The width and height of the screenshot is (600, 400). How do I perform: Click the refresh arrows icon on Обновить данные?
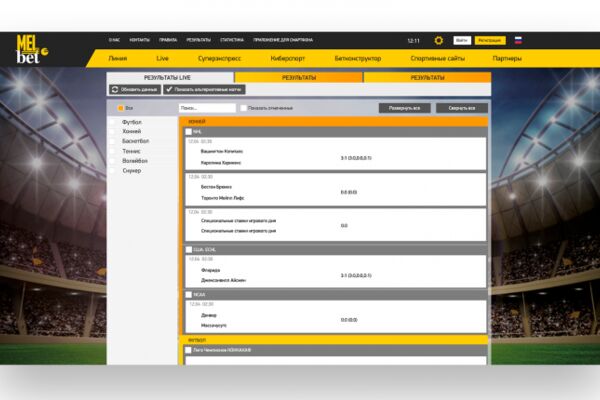point(115,90)
